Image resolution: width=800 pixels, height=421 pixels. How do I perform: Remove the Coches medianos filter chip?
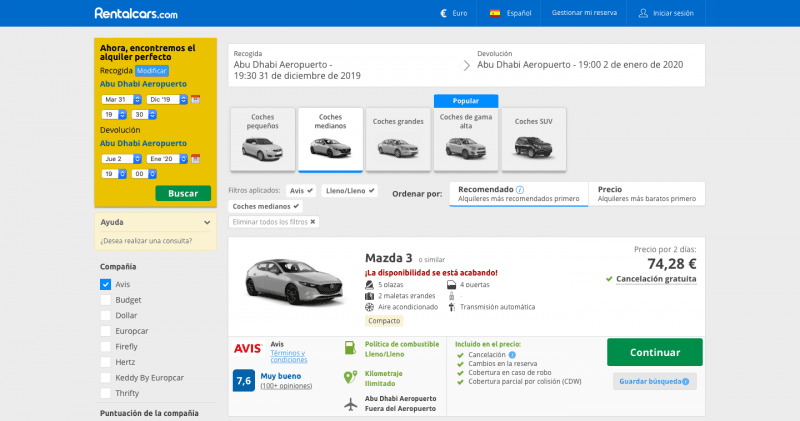[x=265, y=207]
